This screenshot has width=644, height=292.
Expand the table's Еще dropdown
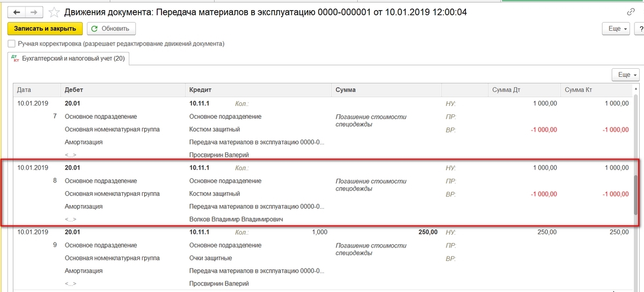point(626,75)
